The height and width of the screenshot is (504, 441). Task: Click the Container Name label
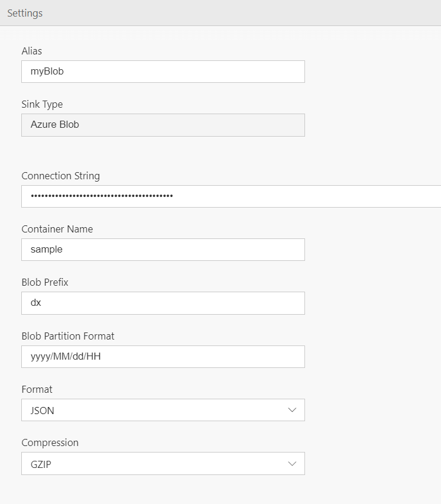[57, 229]
